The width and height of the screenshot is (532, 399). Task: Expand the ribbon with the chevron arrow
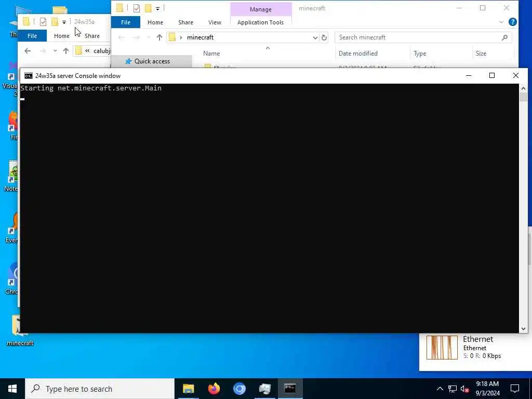(501, 22)
